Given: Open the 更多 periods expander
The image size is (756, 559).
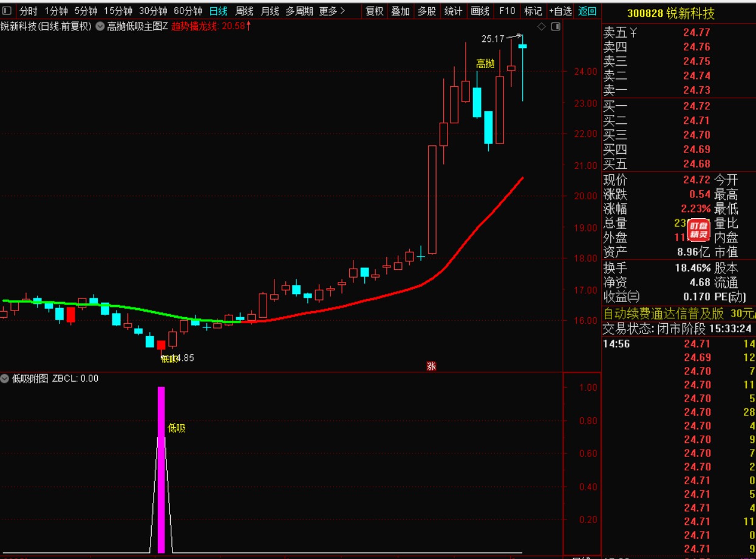Looking at the screenshot, I should click(x=332, y=11).
